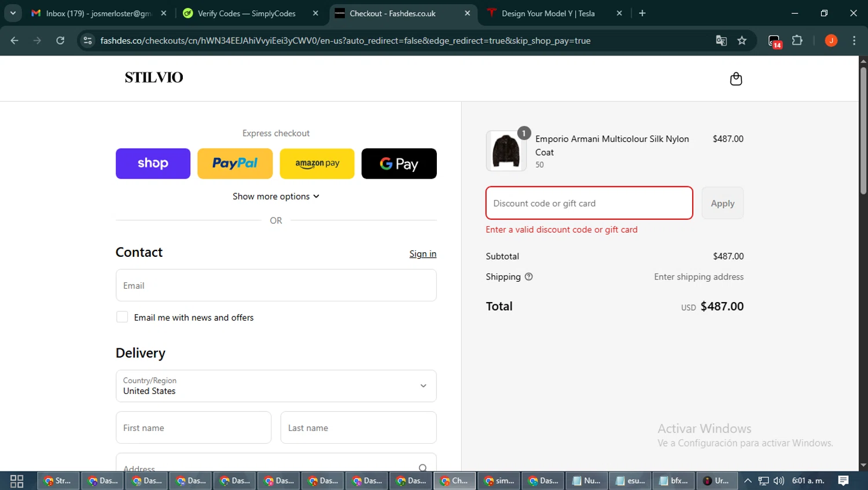The height and width of the screenshot is (490, 868).
Task: Open the Chrome three-dot menu
Action: (x=854, y=40)
